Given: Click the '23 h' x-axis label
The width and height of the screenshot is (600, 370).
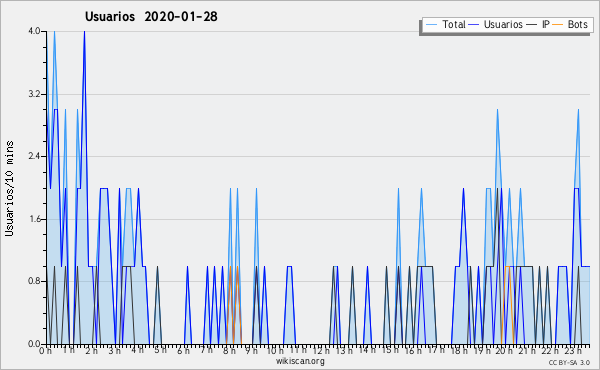Looking at the screenshot, I should pyautogui.click(x=574, y=351).
